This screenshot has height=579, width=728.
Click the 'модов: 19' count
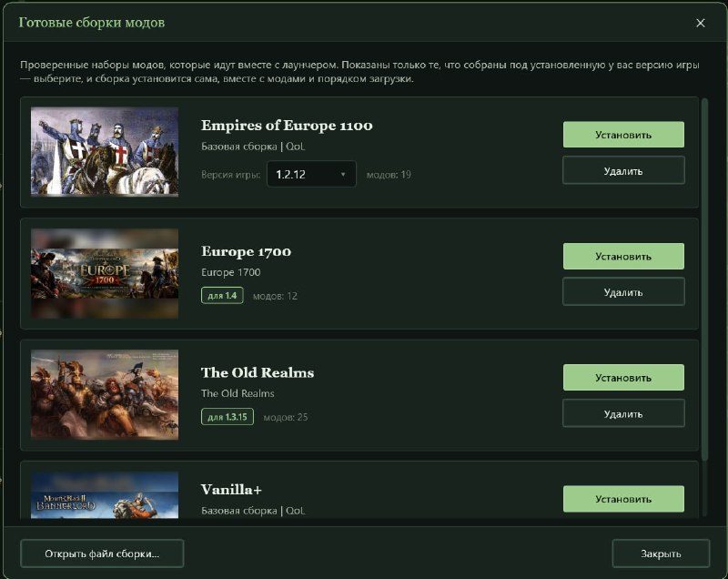click(389, 175)
